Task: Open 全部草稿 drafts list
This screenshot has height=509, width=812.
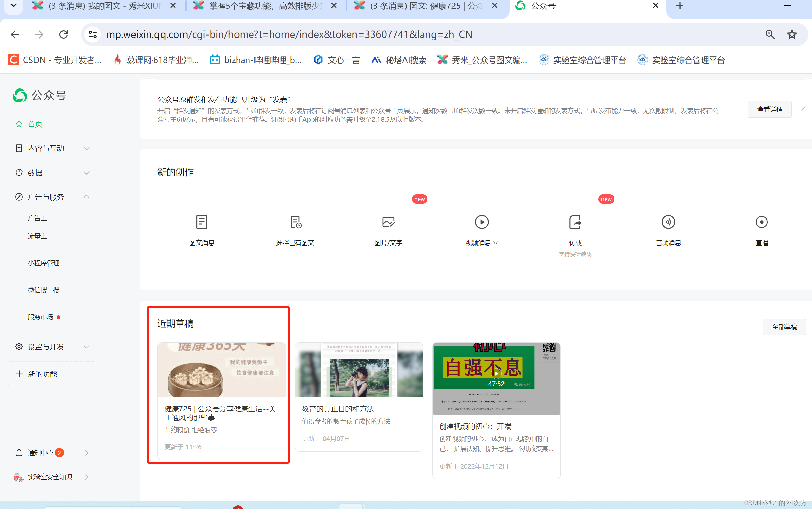Action: [784, 327]
